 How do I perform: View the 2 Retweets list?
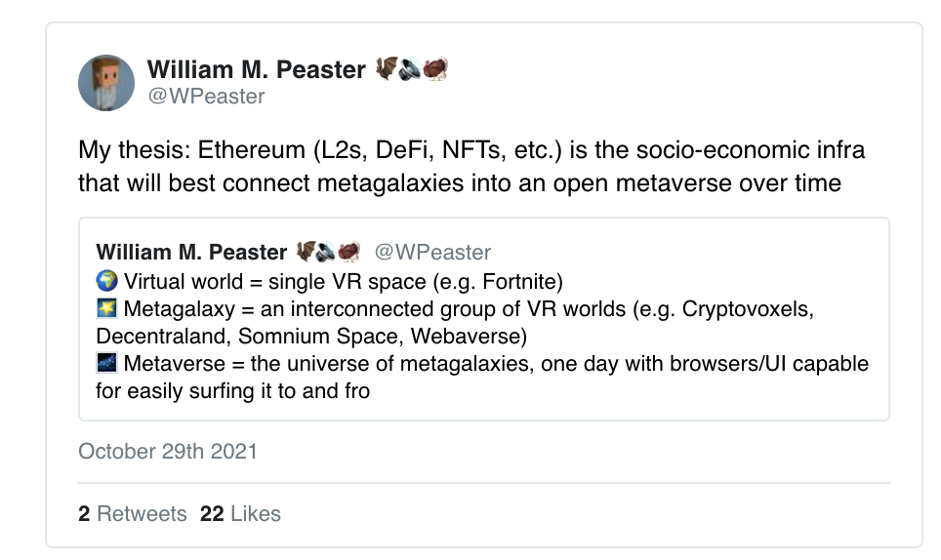click(133, 513)
